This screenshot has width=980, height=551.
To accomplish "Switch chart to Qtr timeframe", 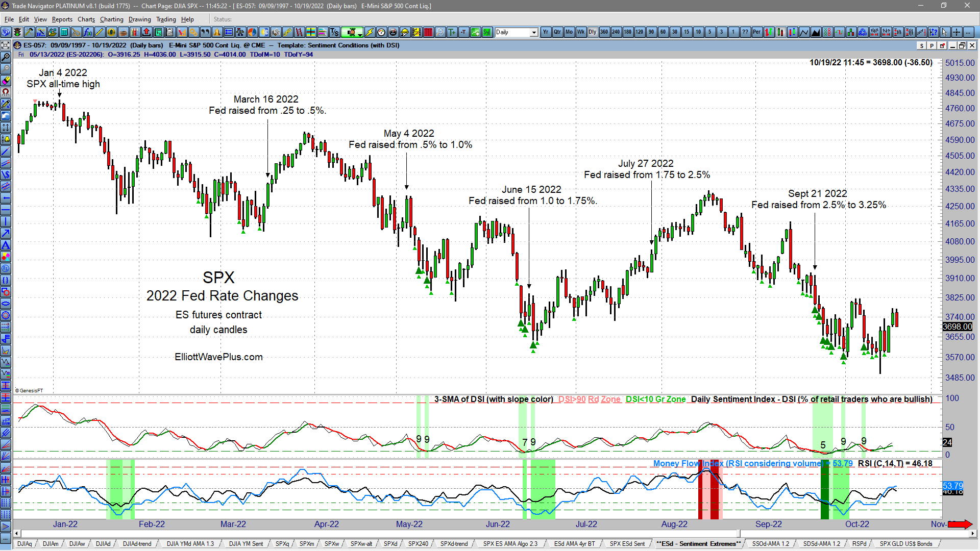I will tap(557, 32).
